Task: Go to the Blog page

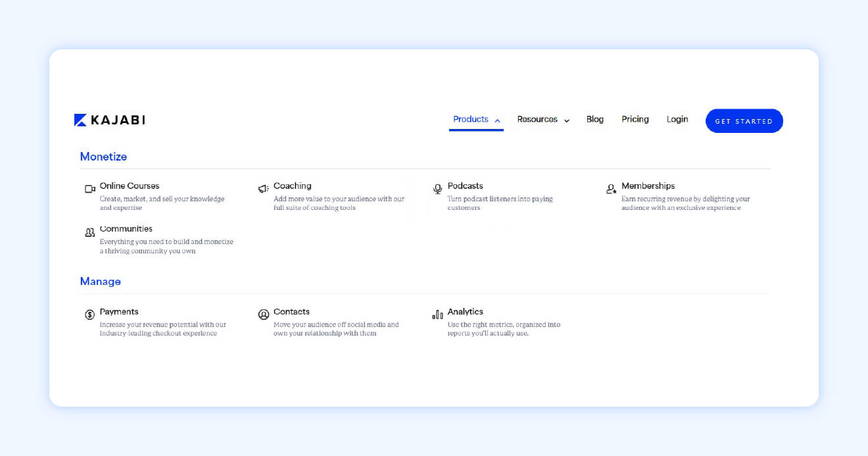Action: pyautogui.click(x=595, y=119)
